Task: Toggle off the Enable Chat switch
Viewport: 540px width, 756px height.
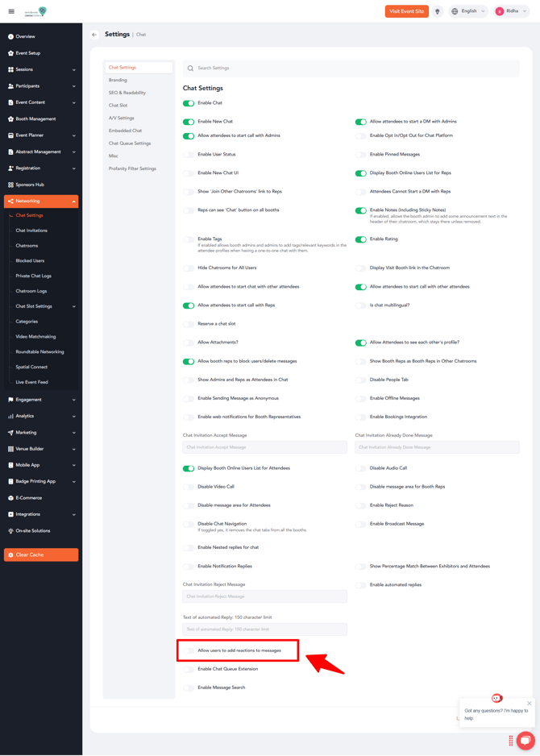Action: pyautogui.click(x=189, y=103)
